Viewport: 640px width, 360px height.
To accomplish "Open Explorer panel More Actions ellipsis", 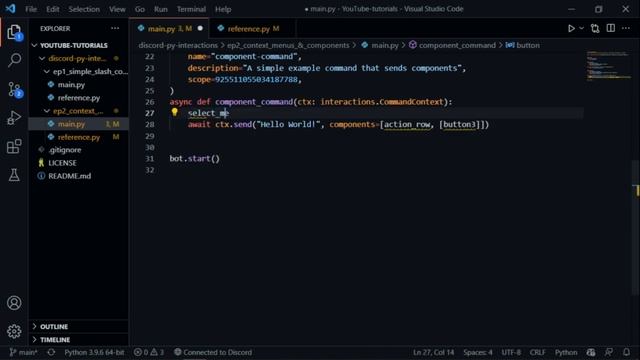I will (115, 28).
